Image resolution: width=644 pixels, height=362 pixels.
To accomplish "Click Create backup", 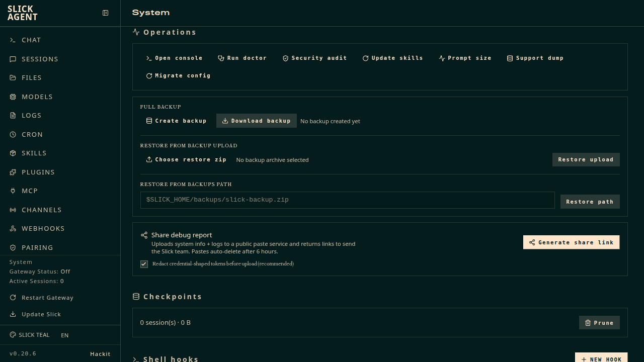I will coord(176,121).
